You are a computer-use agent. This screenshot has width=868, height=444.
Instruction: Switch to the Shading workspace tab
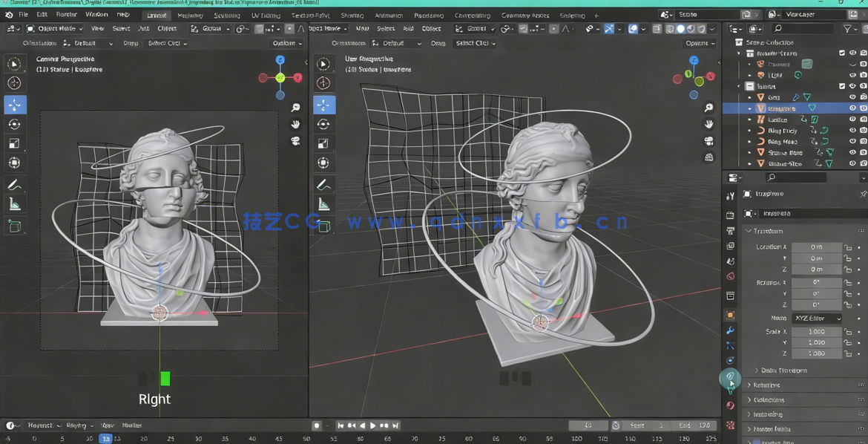tap(352, 14)
